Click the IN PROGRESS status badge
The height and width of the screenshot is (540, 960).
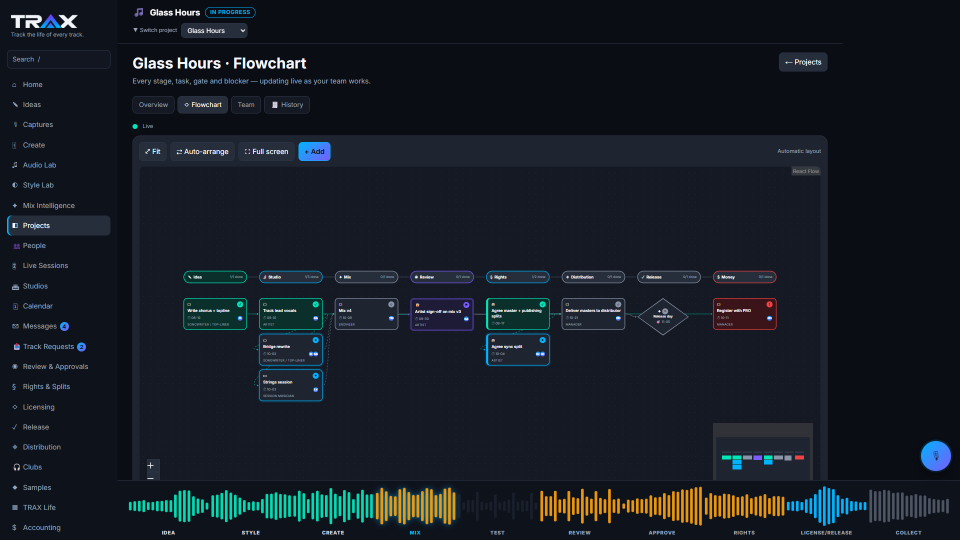230,12
